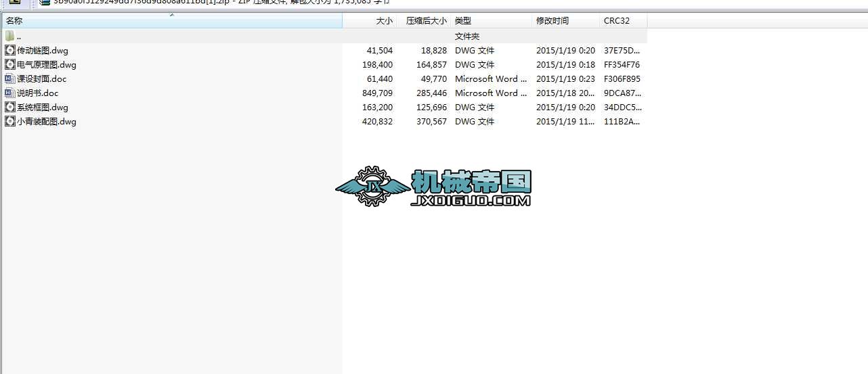Click compressed size 370,567
Viewport: 868px width, 374px height.
click(x=432, y=122)
